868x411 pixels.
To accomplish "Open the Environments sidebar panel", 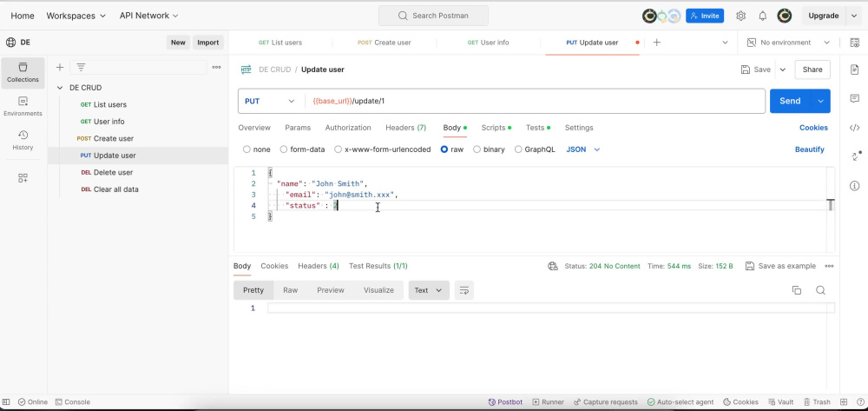I will point(23,106).
